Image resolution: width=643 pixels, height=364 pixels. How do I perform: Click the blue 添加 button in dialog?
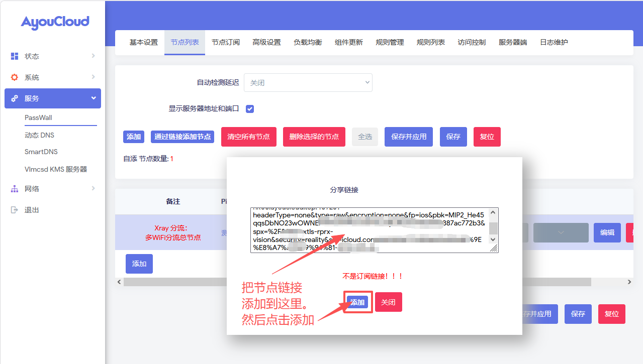click(357, 302)
